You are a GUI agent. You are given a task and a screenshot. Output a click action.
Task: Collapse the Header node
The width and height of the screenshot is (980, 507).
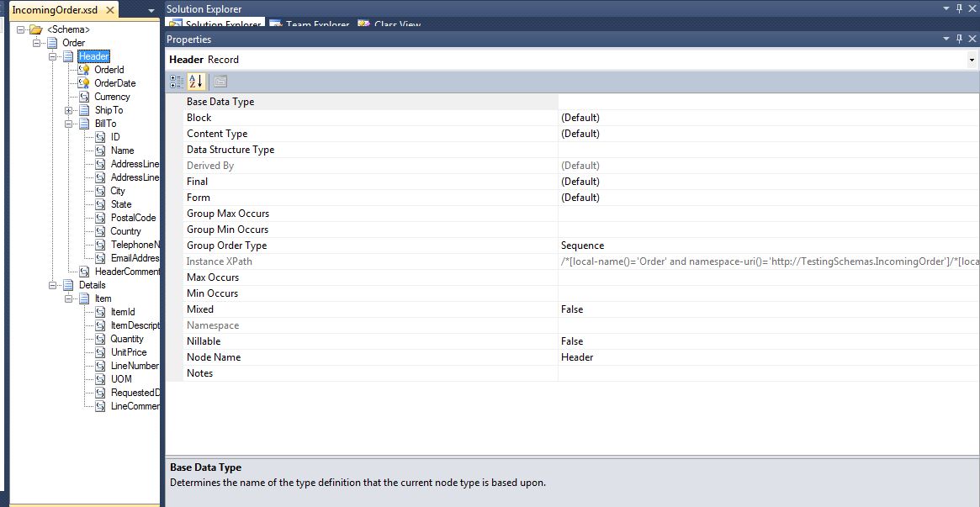[x=53, y=57]
